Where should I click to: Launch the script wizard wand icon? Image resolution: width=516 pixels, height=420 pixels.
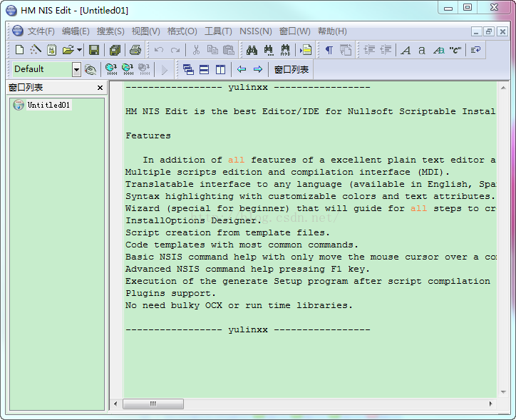36,50
